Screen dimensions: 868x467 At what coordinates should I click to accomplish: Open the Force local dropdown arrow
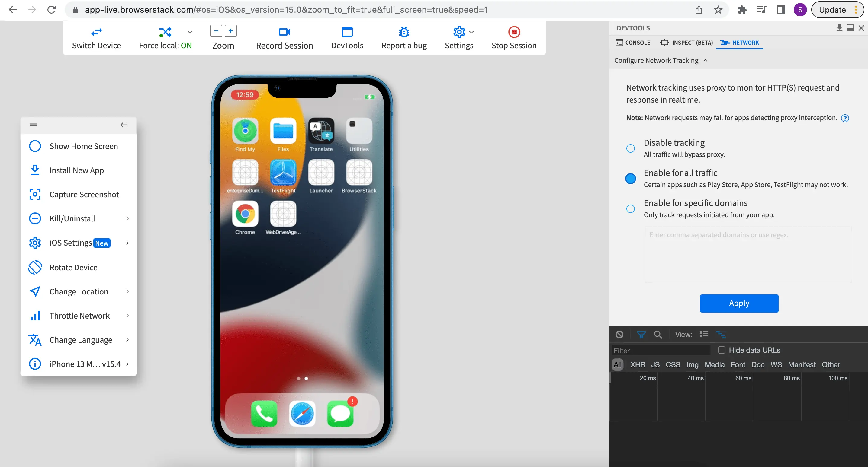190,32
